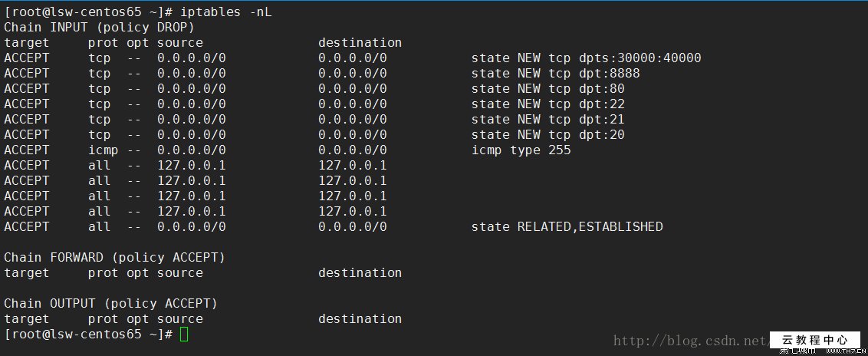868x356 pixels.
Task: Click the 云教程中心 badge
Action: [x=814, y=340]
